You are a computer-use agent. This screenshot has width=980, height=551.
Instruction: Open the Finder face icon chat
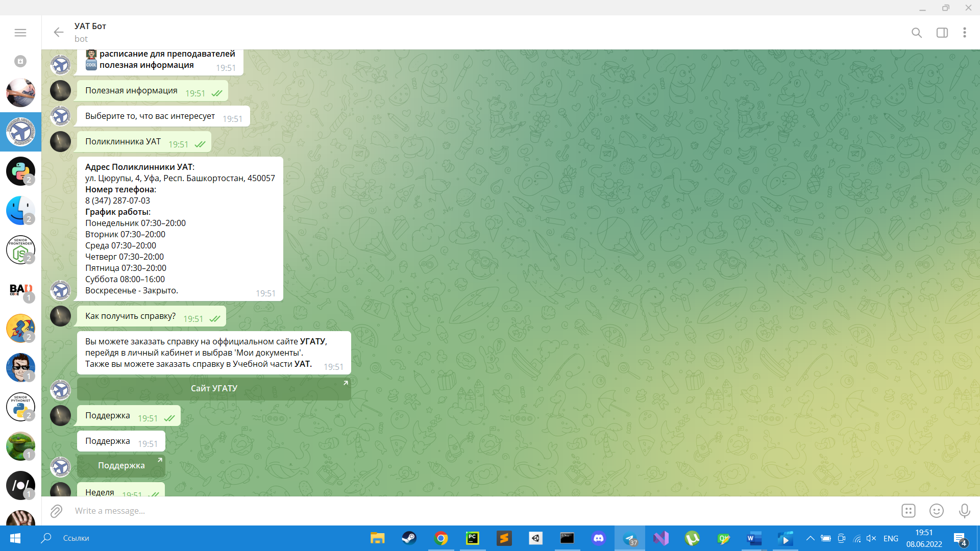point(20,210)
